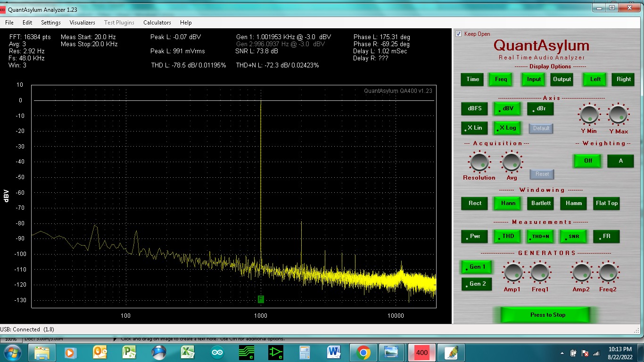Viewport: 644px width, 362px height.
Task: Open the Edit menu
Action: [x=27, y=22]
